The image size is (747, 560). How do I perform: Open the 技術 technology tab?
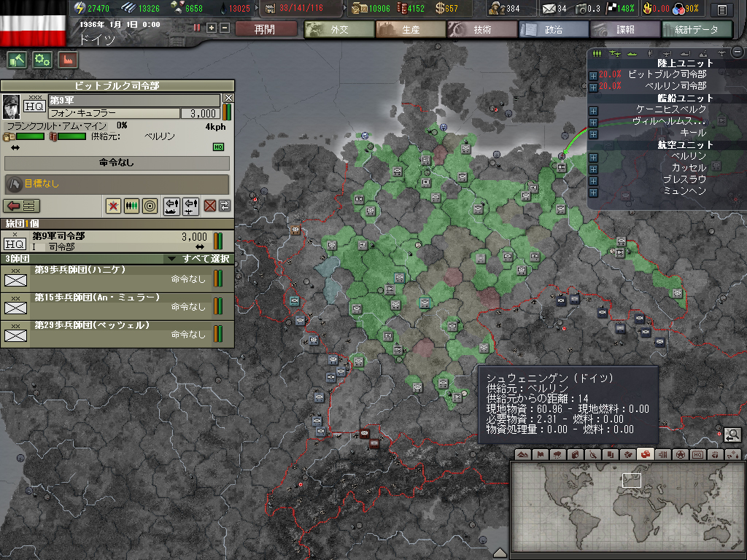point(482,29)
